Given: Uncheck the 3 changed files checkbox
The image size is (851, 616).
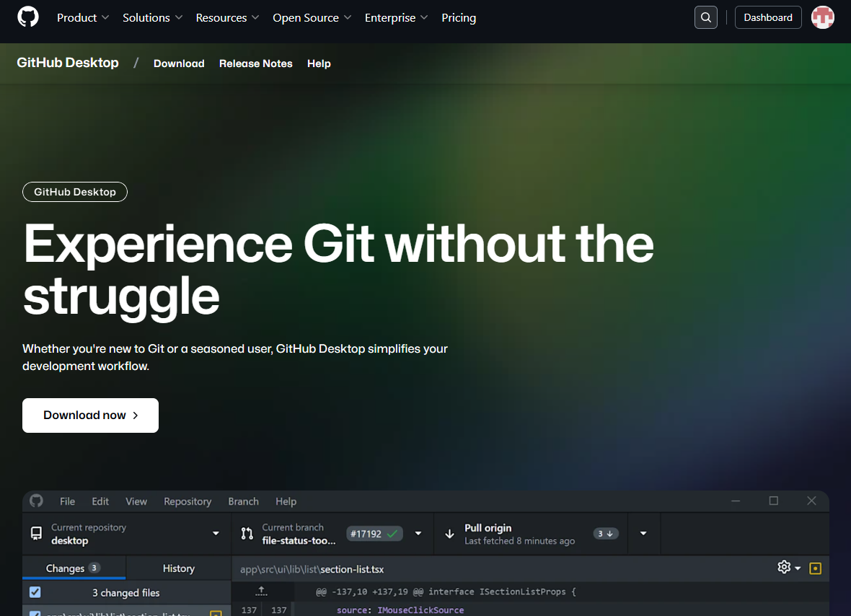Looking at the screenshot, I should click(35, 592).
